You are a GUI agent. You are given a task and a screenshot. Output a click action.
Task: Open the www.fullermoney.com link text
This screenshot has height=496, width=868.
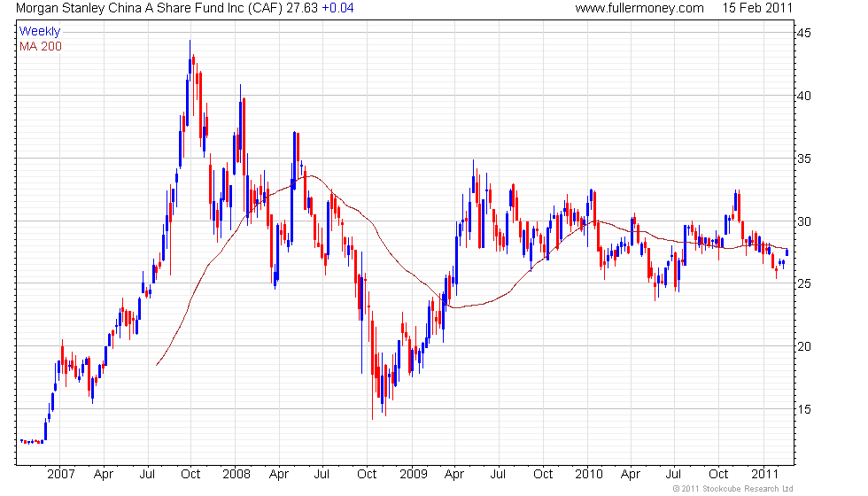[639, 8]
